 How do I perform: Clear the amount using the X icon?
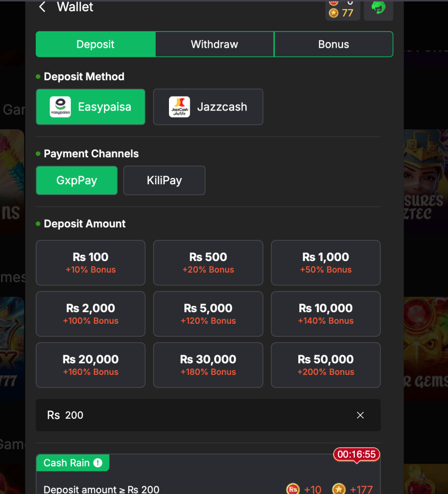click(x=360, y=415)
